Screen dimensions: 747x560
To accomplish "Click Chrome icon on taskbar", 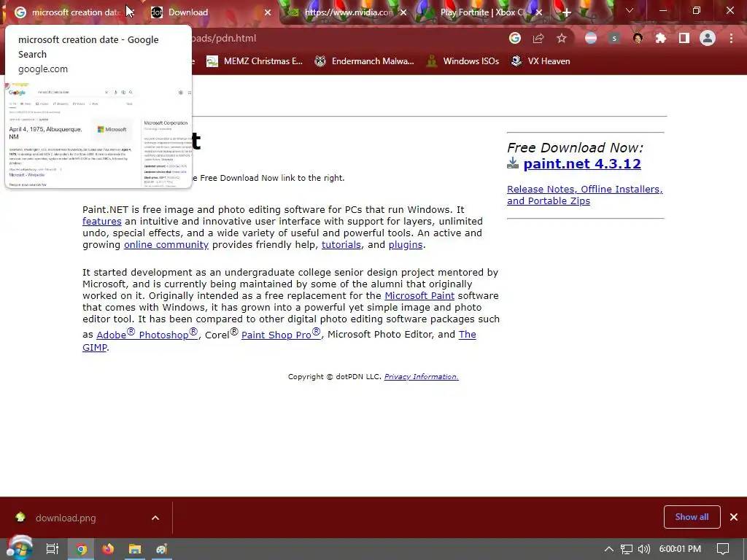I will pyautogui.click(x=82, y=549).
